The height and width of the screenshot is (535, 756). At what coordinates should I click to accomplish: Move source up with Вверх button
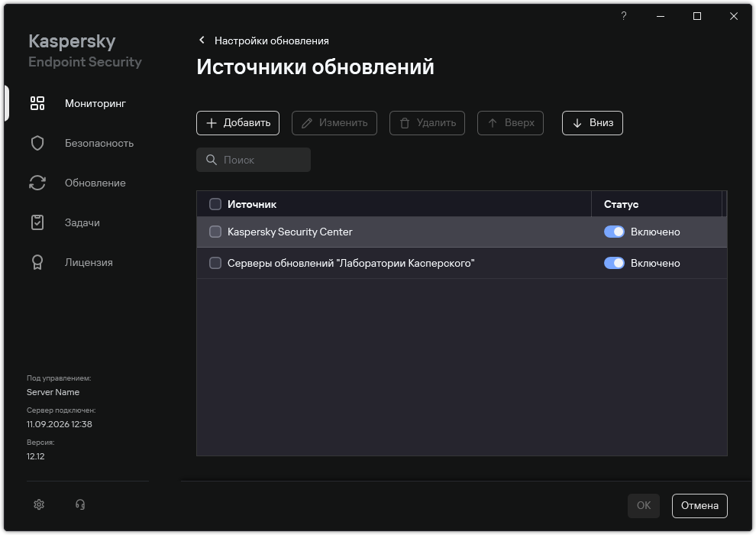tap(510, 123)
